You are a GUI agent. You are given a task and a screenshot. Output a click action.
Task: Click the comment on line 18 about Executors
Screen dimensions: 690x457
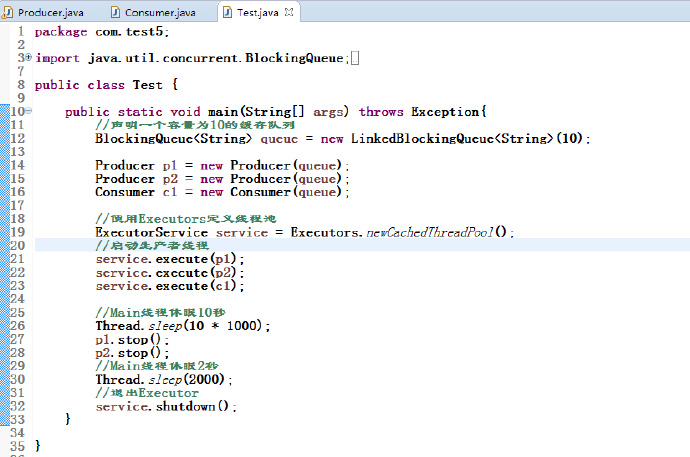(x=186, y=219)
